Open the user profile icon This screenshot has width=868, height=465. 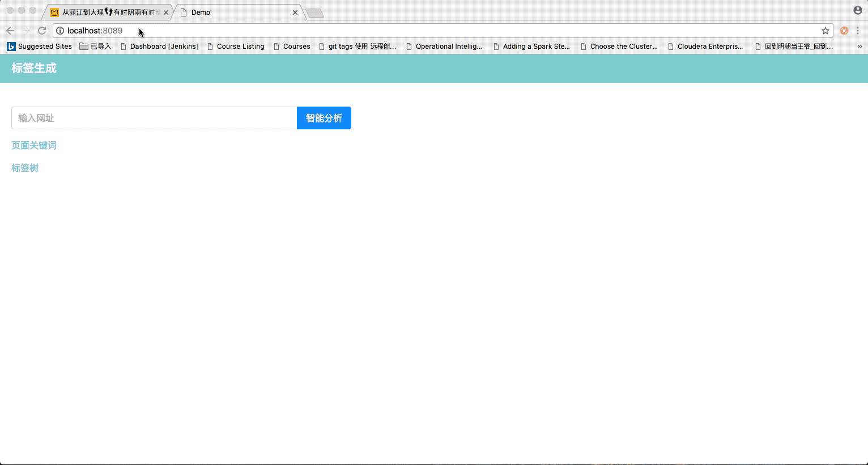tap(857, 10)
